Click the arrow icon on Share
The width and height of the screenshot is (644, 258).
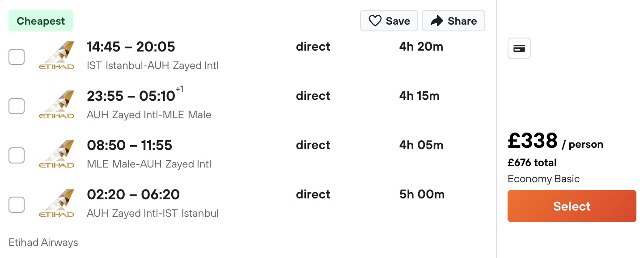[436, 21]
